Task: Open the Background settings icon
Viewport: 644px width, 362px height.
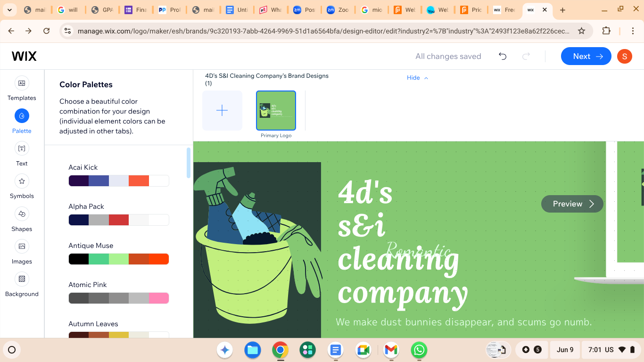Action: tap(22, 279)
